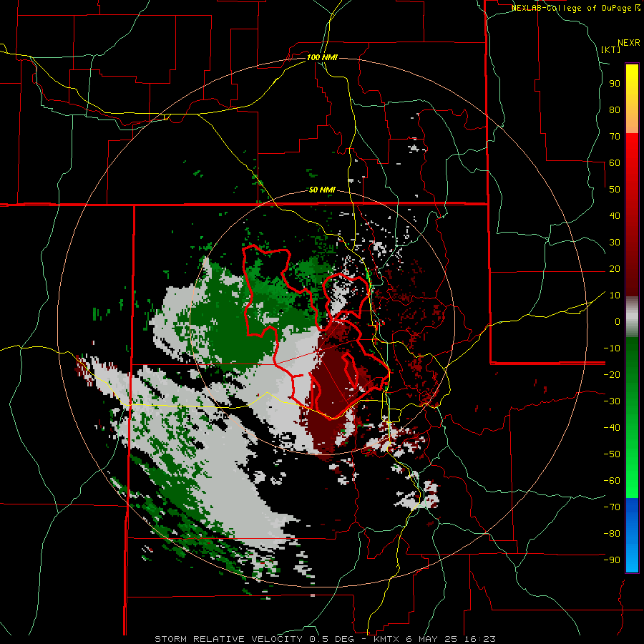Click the -50 knot label on velocity scale
Screen dimensions: 644x644
tap(612, 454)
